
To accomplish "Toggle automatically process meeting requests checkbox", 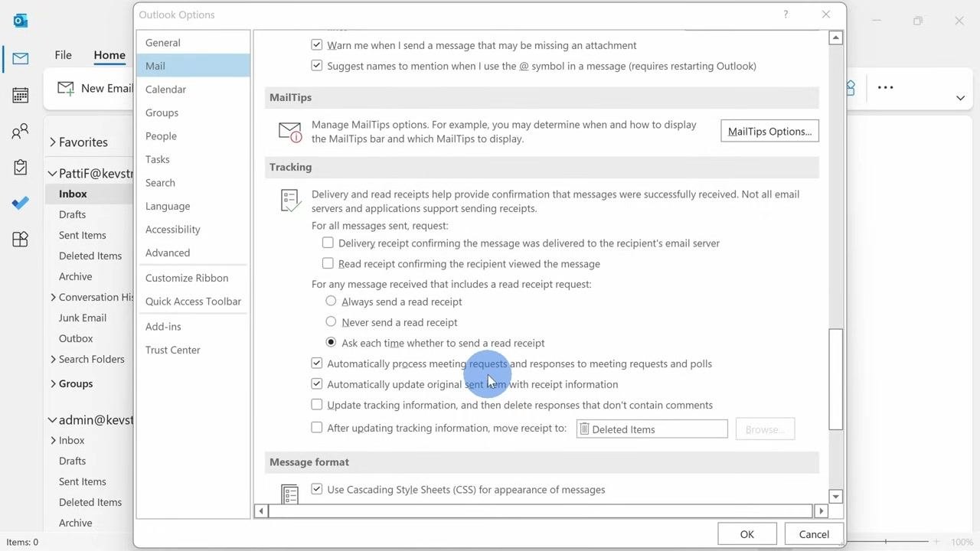I will click(317, 363).
